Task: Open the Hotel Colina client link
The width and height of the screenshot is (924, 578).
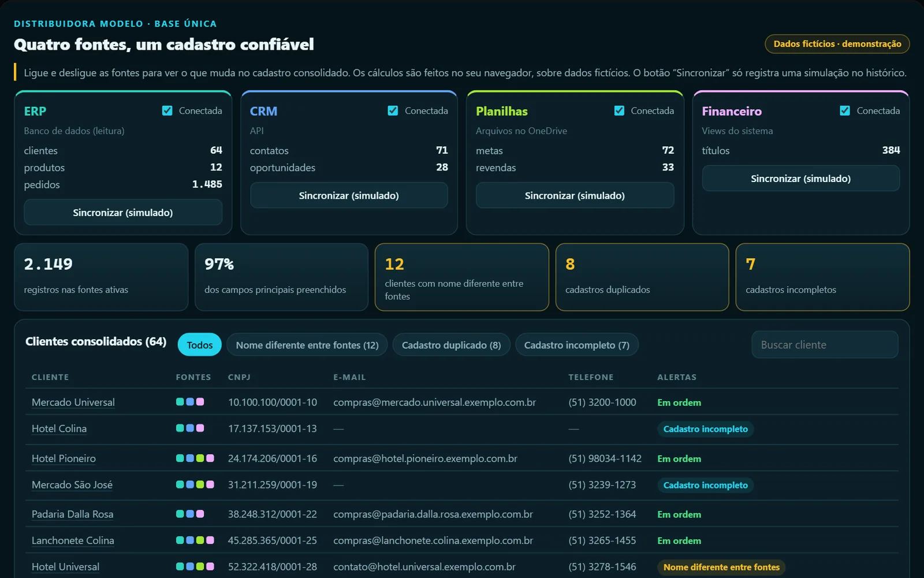Action: (x=59, y=429)
